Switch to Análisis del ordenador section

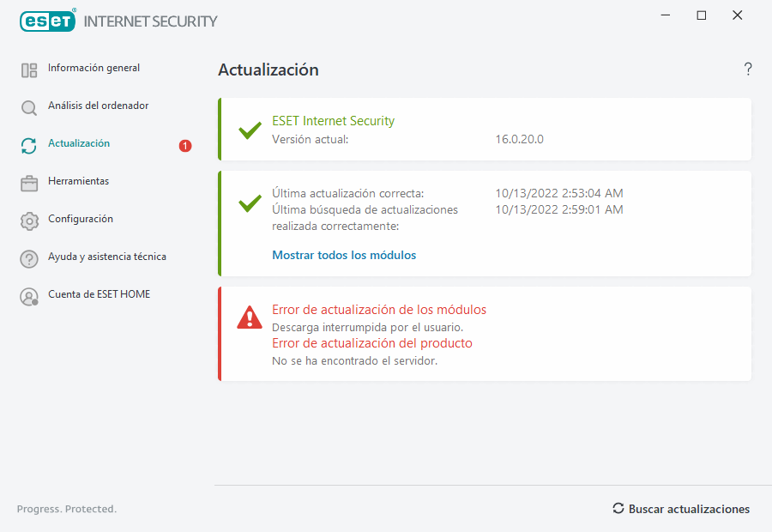(98, 106)
